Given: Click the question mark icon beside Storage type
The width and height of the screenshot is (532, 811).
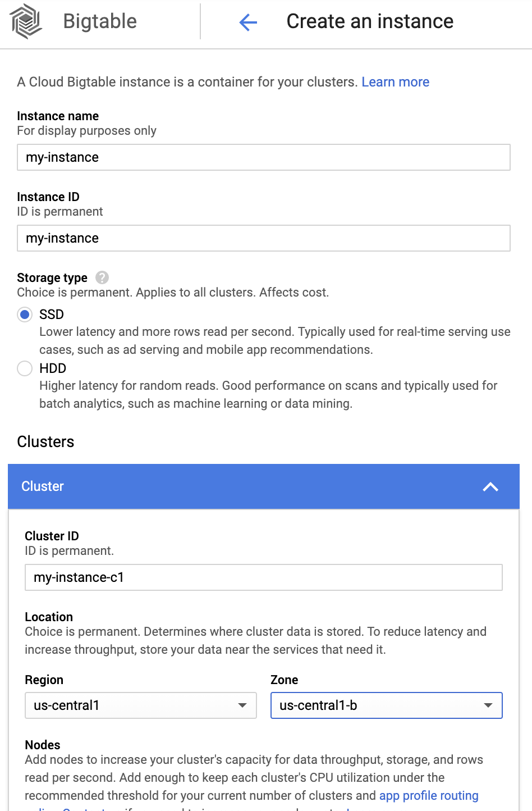Looking at the screenshot, I should [x=101, y=277].
